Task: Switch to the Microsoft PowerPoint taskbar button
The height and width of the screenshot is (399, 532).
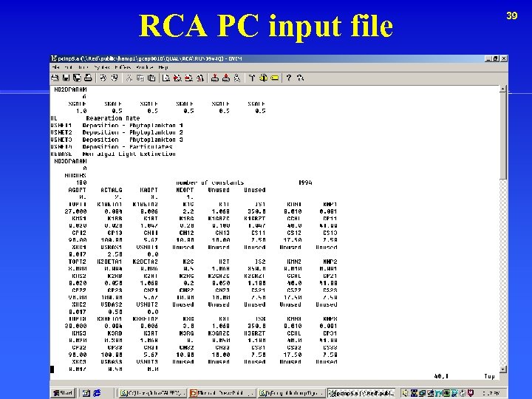Action: click(x=222, y=393)
